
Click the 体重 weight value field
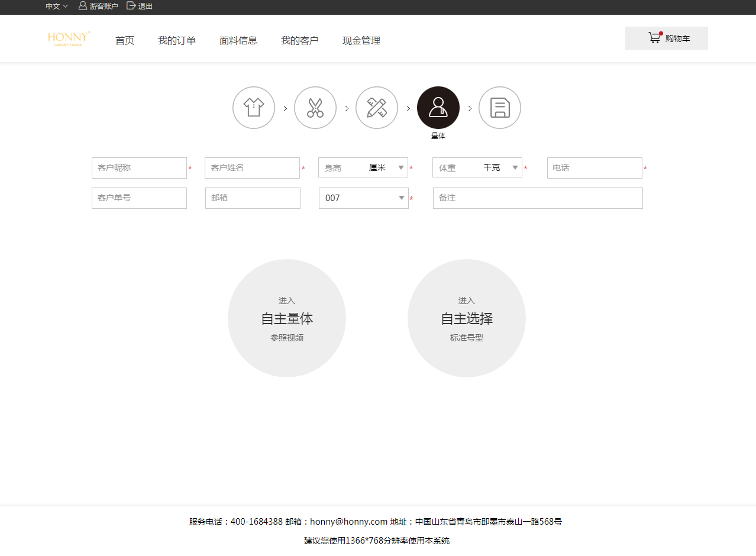pos(456,168)
